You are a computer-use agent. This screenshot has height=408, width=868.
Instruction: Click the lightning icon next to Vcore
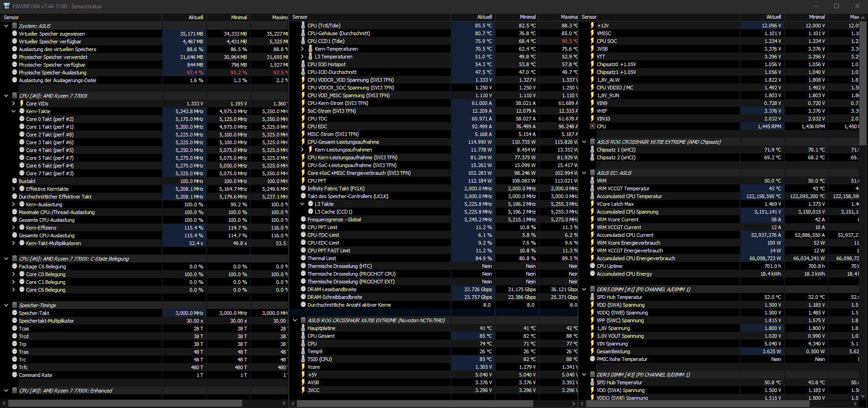coord(303,367)
